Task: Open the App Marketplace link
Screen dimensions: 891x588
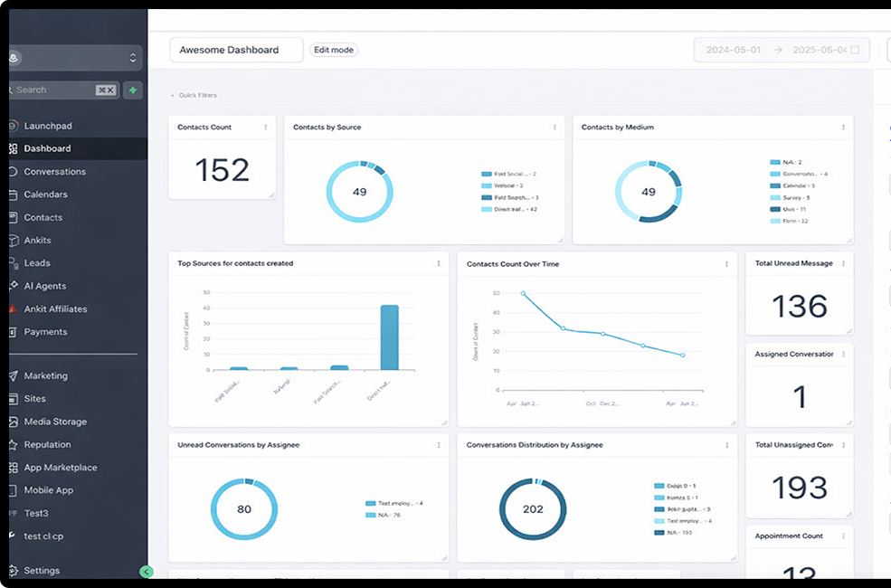Action: click(60, 468)
